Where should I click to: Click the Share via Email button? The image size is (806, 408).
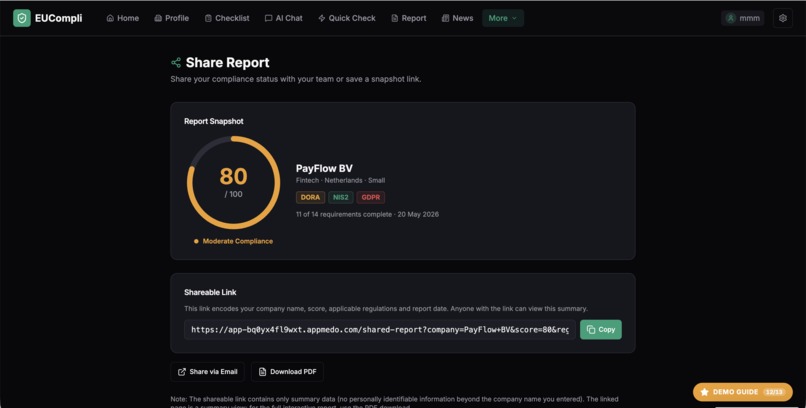tap(207, 372)
